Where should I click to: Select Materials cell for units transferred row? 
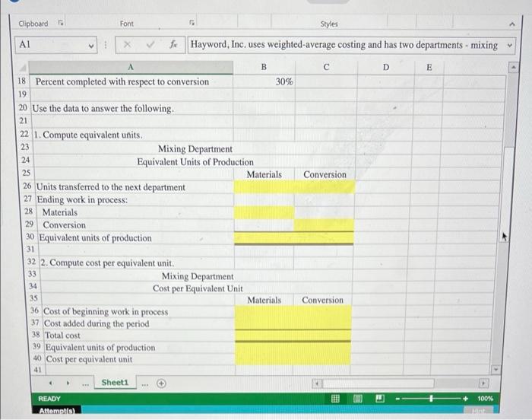[264, 187]
